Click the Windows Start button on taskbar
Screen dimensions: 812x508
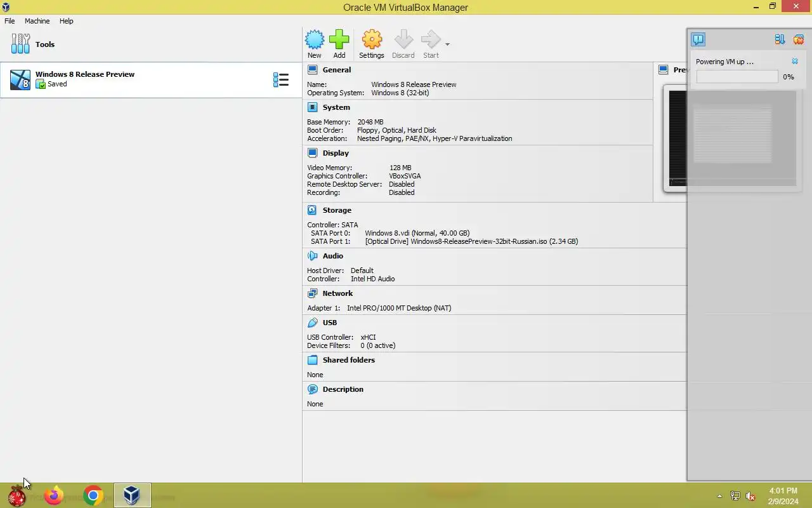[x=17, y=496]
